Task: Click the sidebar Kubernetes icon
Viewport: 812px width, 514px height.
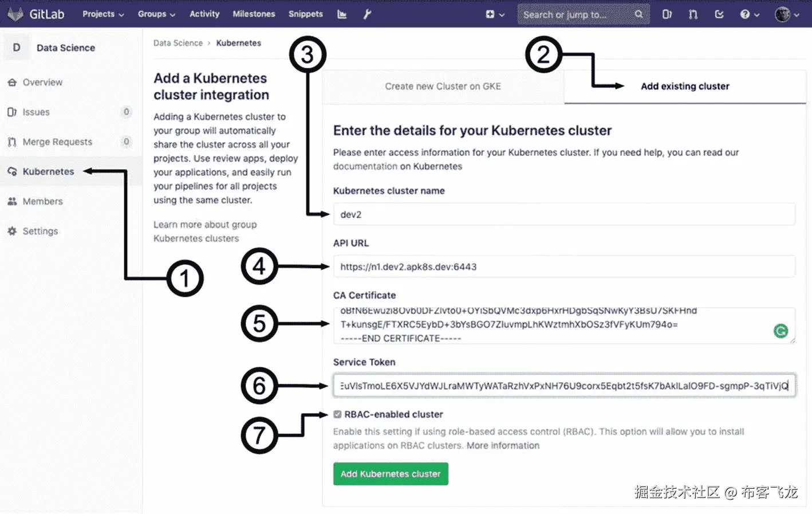Action: point(12,171)
